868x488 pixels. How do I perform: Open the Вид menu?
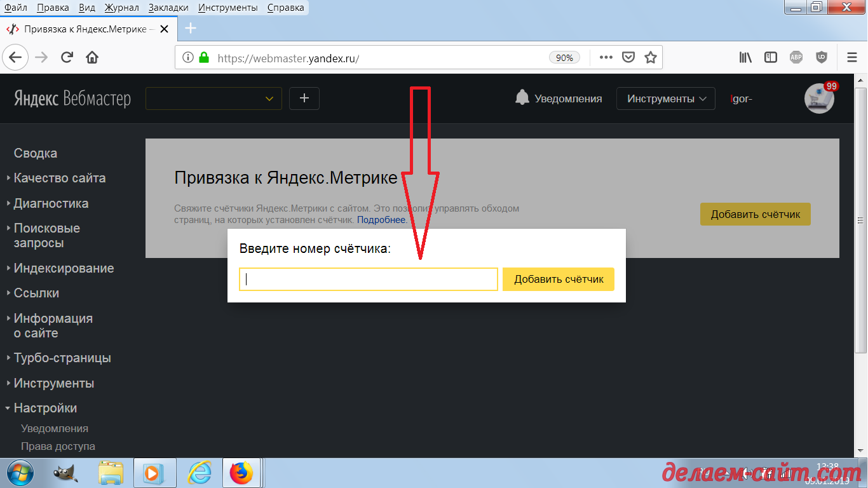pos(88,8)
